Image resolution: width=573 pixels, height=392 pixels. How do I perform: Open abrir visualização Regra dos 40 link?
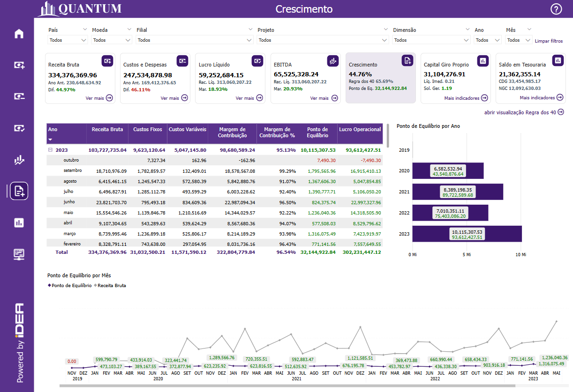click(524, 112)
